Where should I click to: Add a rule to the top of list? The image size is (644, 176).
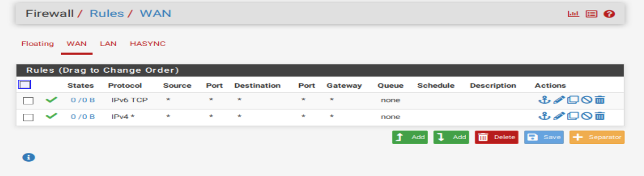(410, 137)
